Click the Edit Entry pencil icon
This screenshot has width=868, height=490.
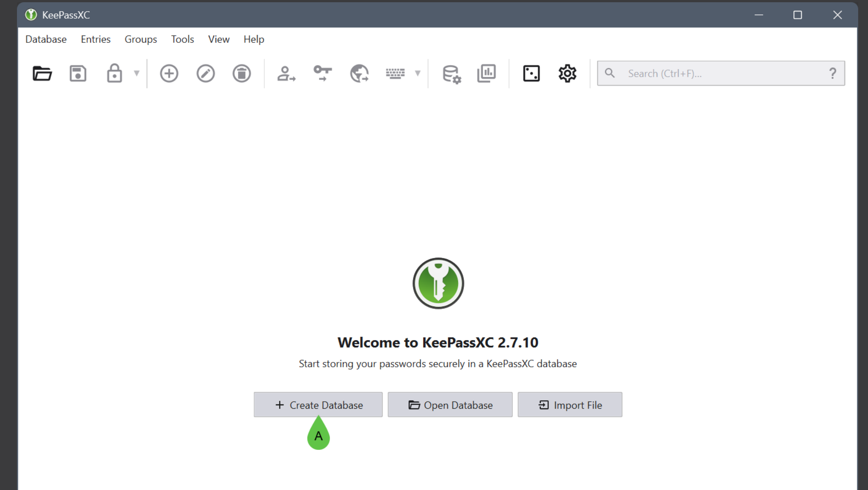point(205,73)
